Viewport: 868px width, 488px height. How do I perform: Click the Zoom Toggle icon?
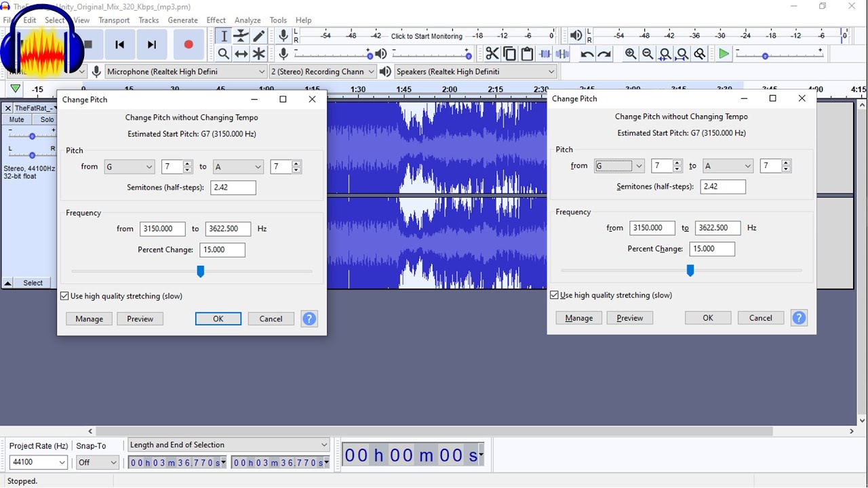coord(700,54)
